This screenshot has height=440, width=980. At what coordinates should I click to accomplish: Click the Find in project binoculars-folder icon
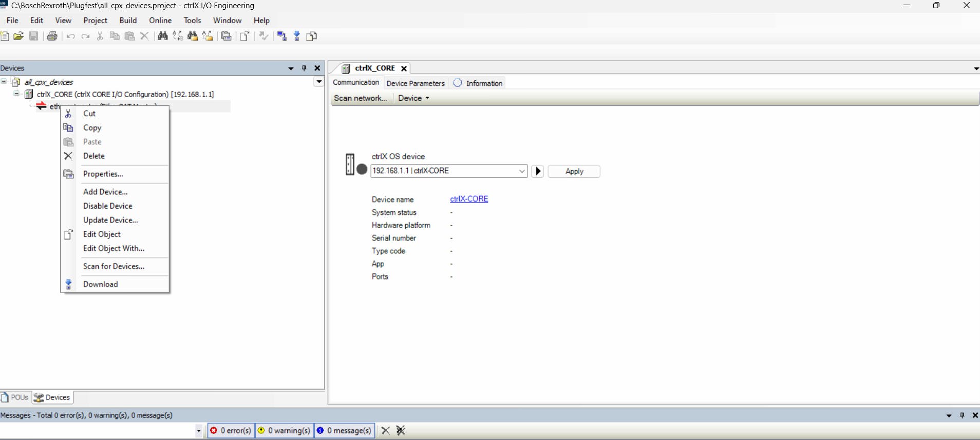tap(193, 36)
